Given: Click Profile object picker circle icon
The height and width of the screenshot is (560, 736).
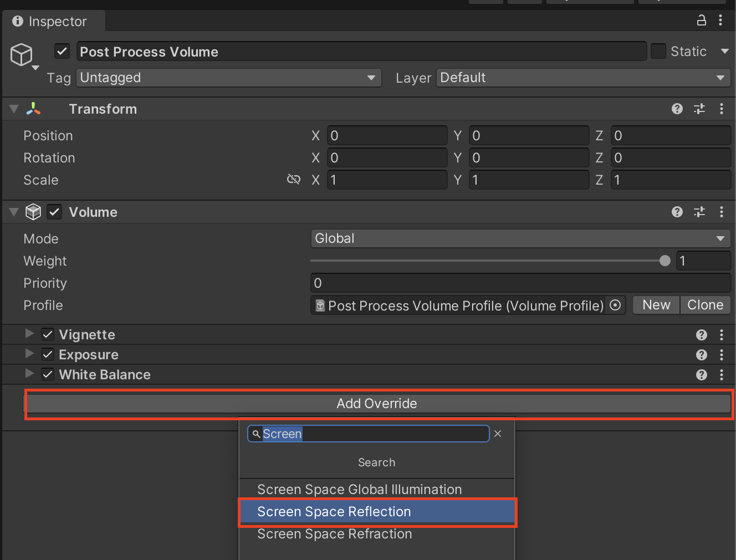Looking at the screenshot, I should coord(615,305).
